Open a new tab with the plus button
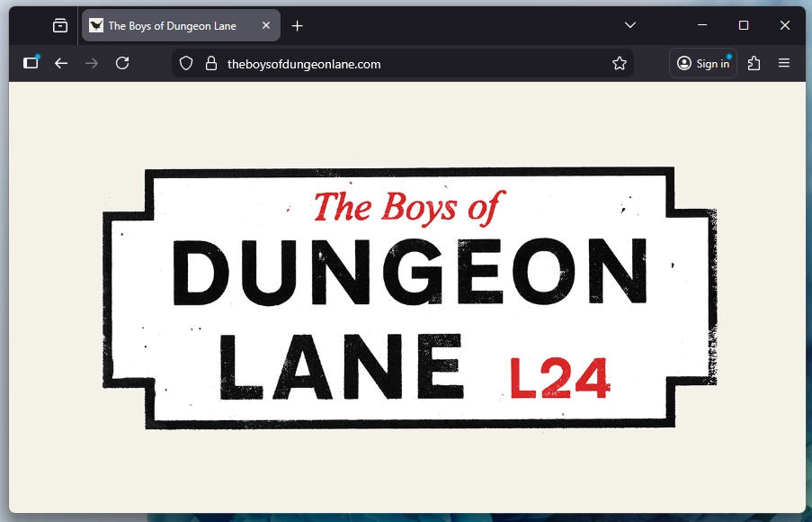Viewport: 812px width, 522px height. click(298, 26)
